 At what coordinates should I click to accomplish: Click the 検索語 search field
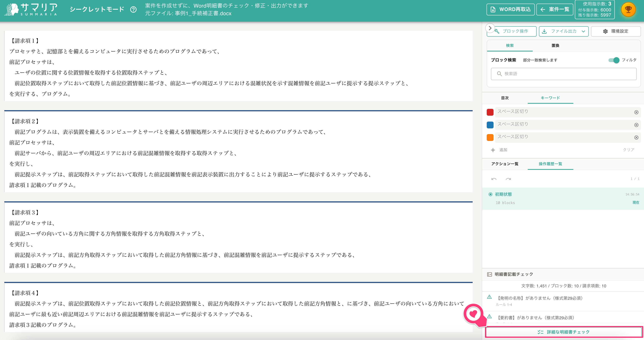pyautogui.click(x=563, y=74)
